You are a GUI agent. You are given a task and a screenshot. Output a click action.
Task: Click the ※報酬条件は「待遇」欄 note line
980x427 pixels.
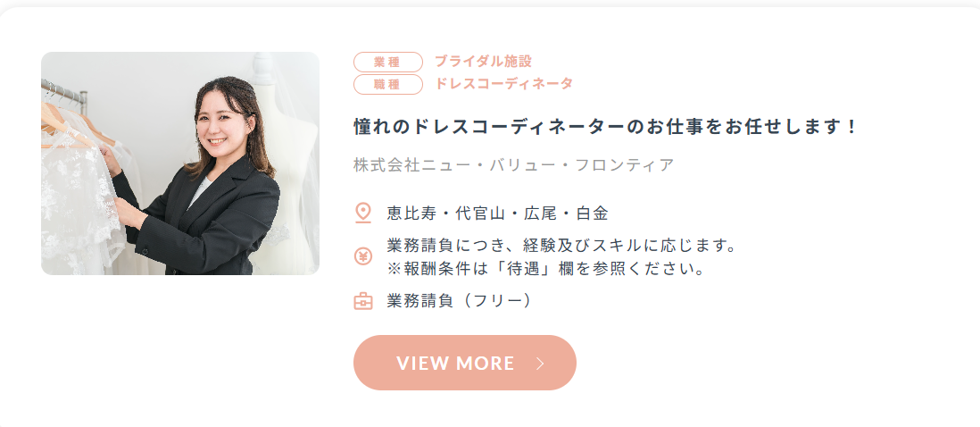(x=546, y=270)
